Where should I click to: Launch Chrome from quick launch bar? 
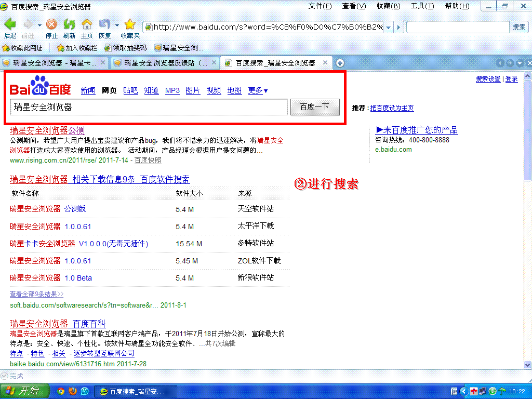tap(61, 391)
